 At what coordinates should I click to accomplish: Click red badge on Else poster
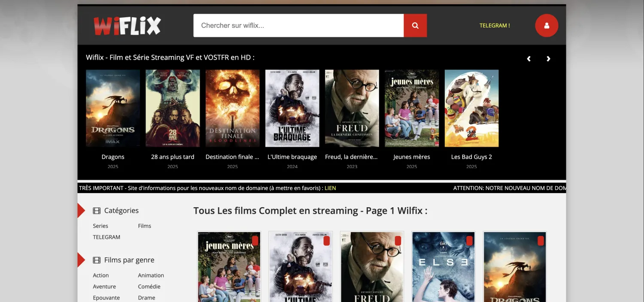click(x=469, y=241)
